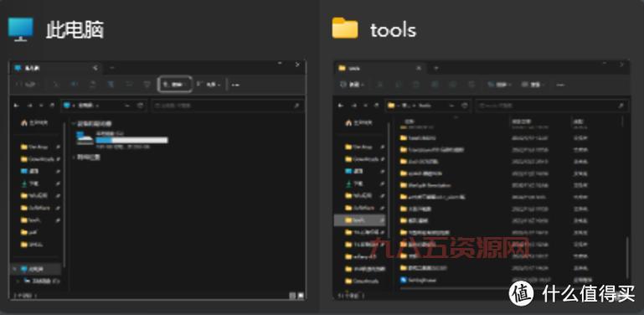Switch to large icons view at bottom of 此电脑

tap(301, 295)
